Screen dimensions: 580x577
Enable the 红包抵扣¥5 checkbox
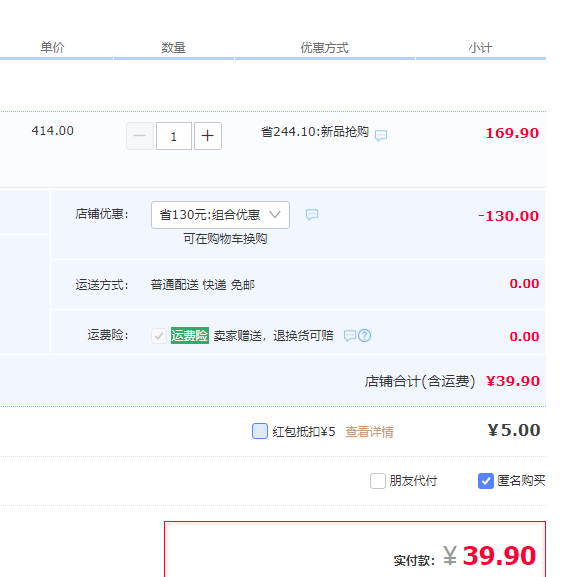pos(260,431)
